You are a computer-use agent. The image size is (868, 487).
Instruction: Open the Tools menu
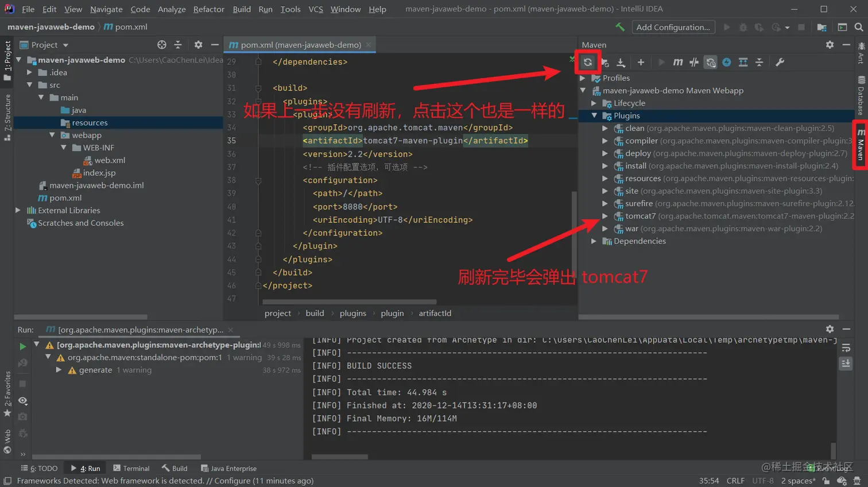290,9
